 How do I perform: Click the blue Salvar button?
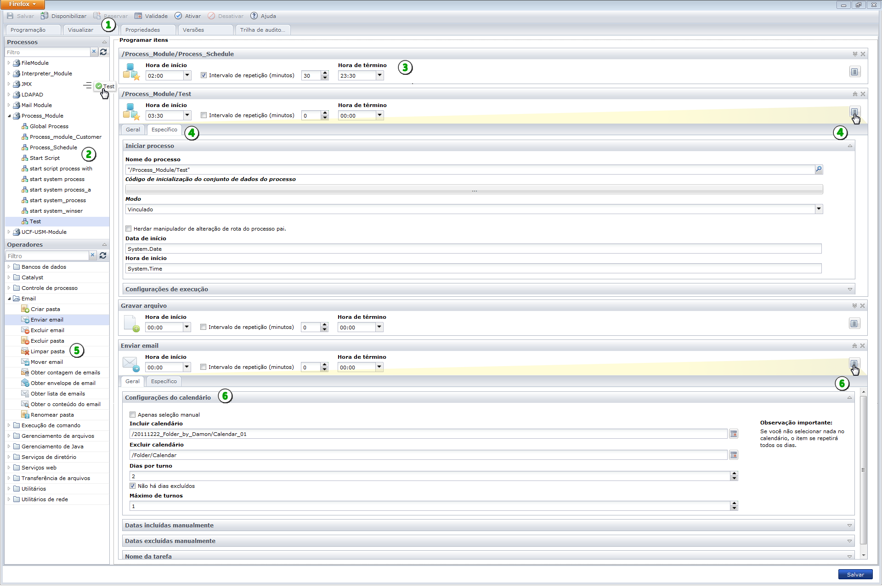pos(855,574)
